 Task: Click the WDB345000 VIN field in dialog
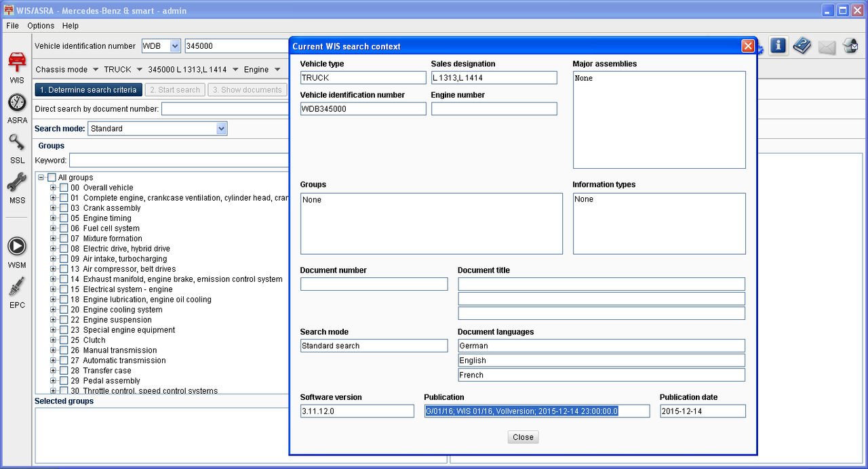pyautogui.click(x=363, y=108)
